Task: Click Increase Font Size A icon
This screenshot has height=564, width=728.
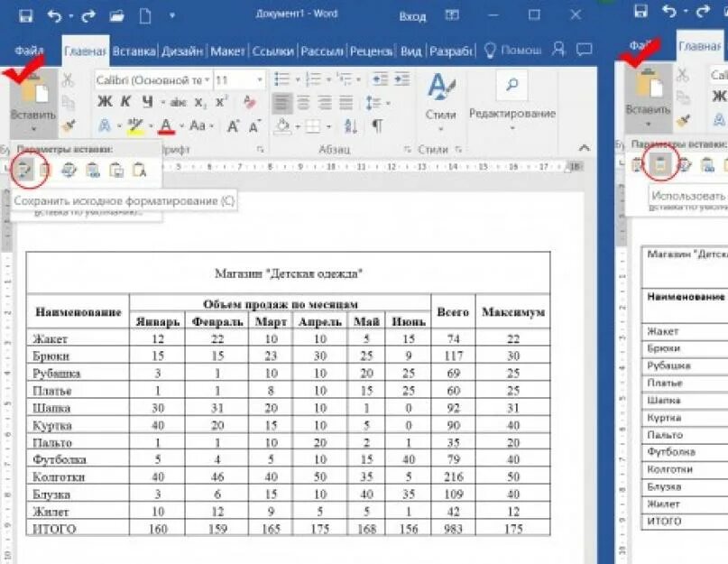Action: pos(233,126)
